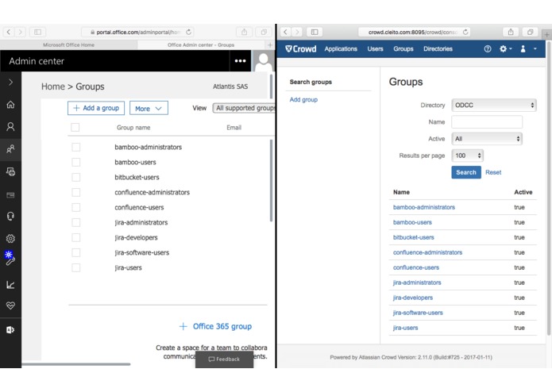The image size is (552, 392).
Task: Open a new tab in Office browser
Action: (270, 45)
